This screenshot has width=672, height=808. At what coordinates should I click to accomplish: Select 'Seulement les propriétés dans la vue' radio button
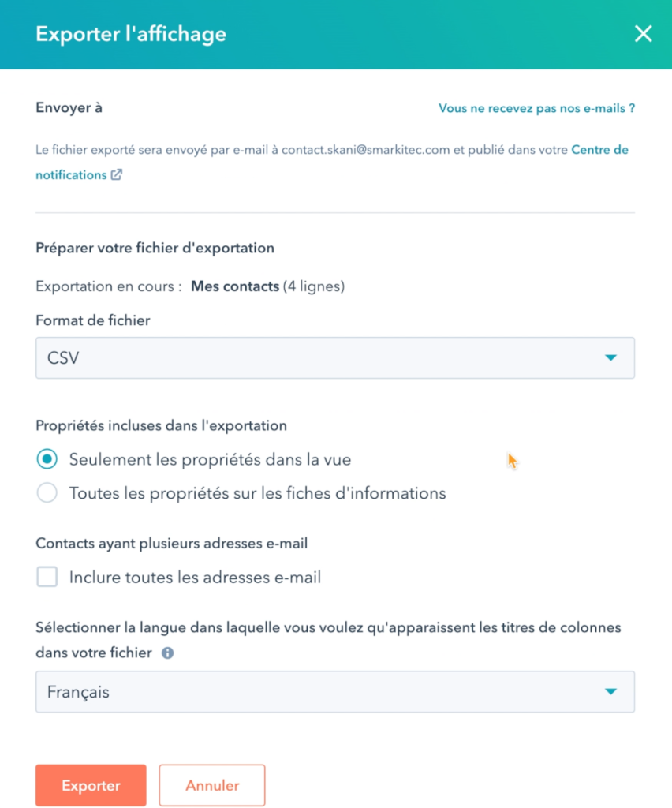(47, 459)
